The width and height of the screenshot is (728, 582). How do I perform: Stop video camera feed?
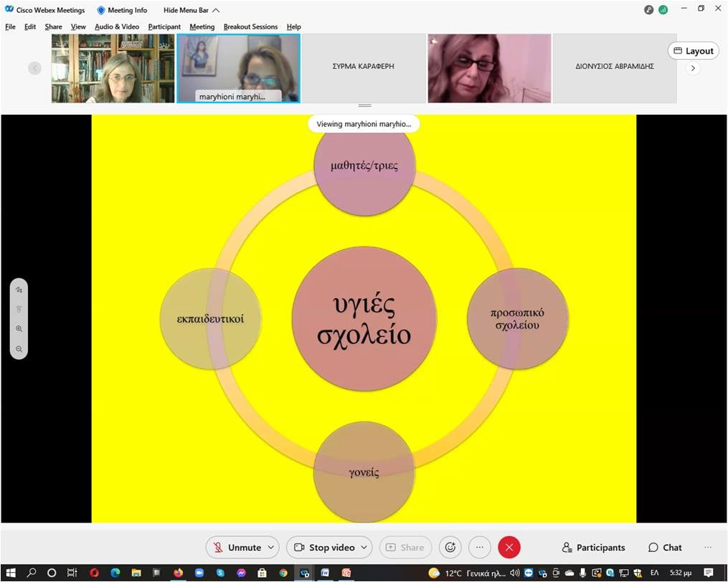pyautogui.click(x=324, y=548)
